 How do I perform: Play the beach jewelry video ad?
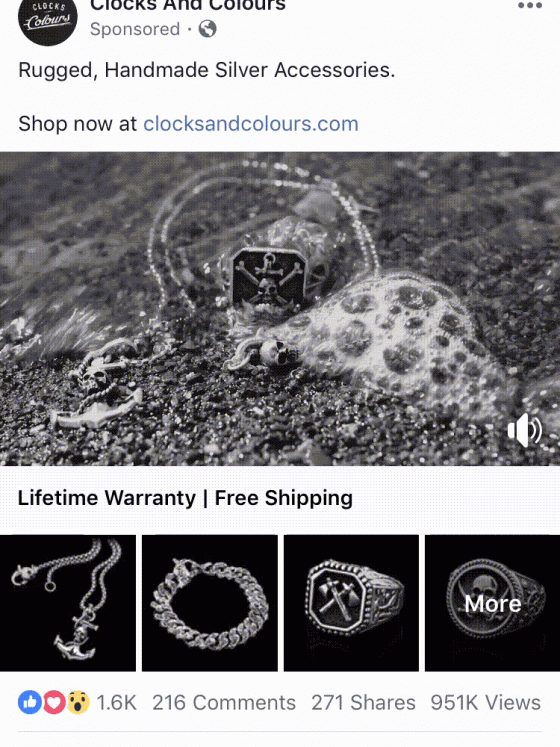[x=280, y=309]
